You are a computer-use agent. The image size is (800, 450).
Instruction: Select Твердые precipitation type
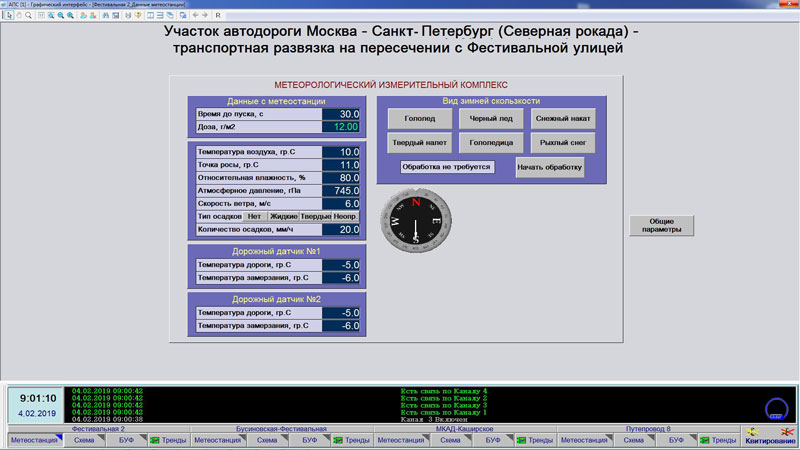click(x=316, y=216)
